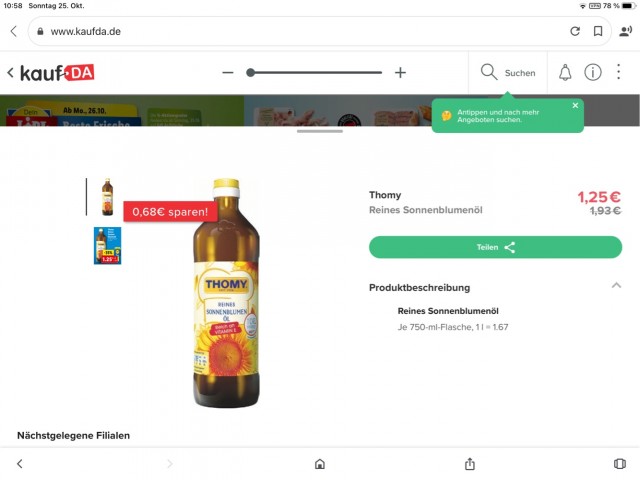This screenshot has width=640, height=480.
Task: Zoom in with the plus button
Action: pos(400,73)
